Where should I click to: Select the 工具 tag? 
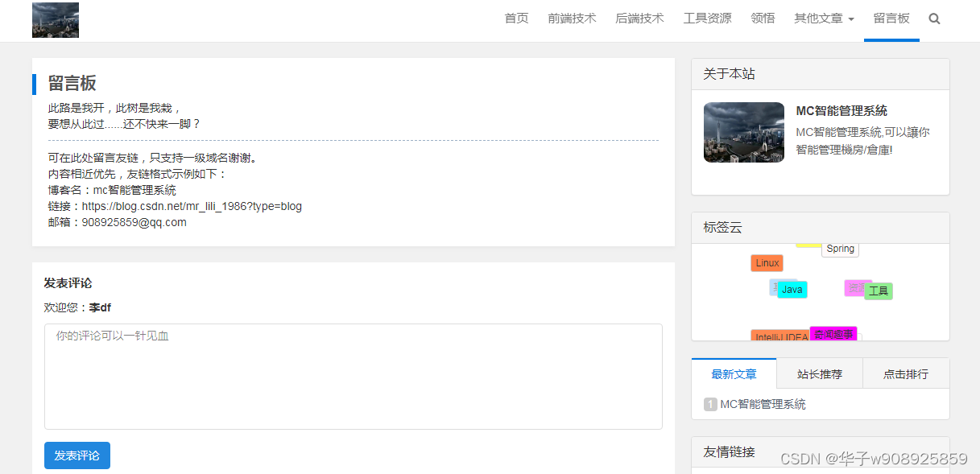pyautogui.click(x=879, y=291)
